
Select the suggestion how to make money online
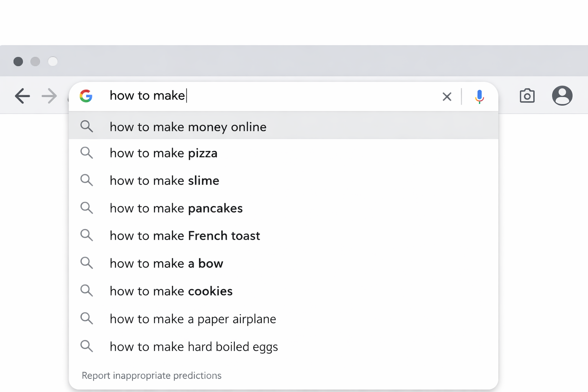click(x=188, y=127)
